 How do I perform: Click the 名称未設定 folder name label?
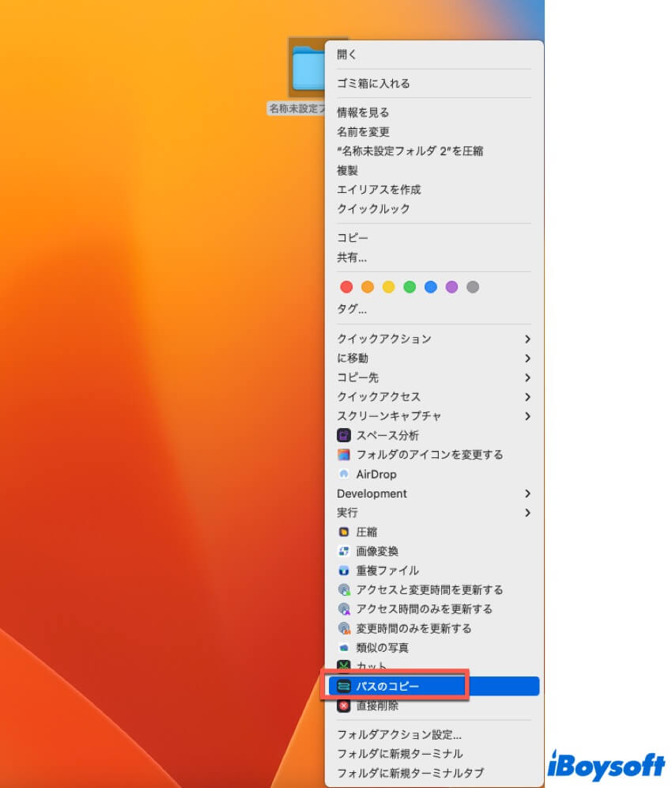click(x=296, y=108)
